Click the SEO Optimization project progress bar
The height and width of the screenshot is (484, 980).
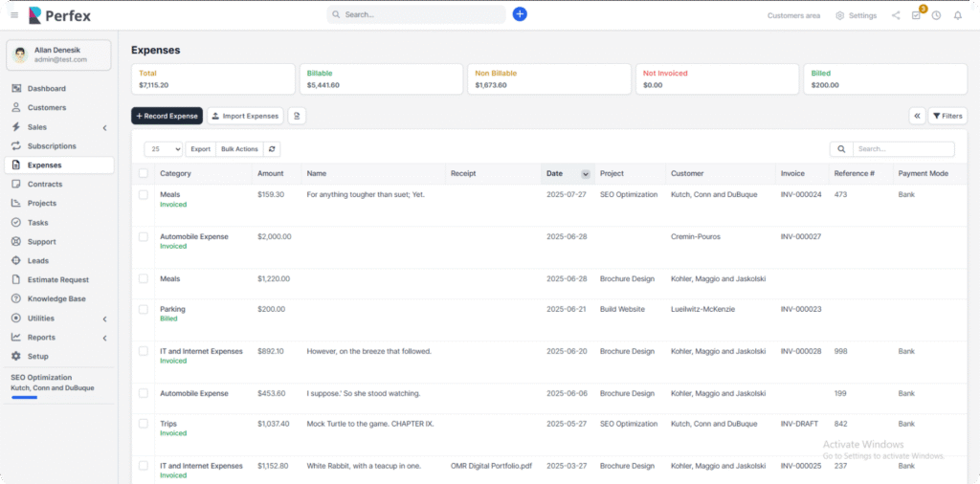tap(24, 397)
